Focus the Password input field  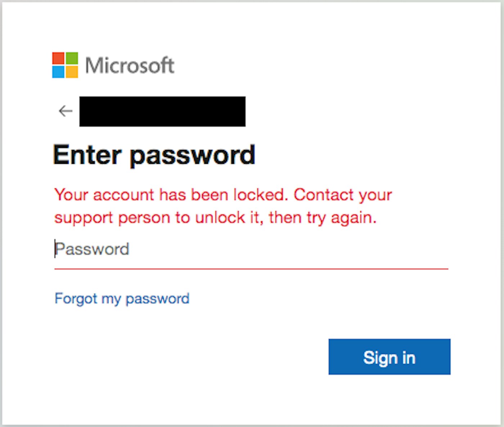click(x=251, y=249)
